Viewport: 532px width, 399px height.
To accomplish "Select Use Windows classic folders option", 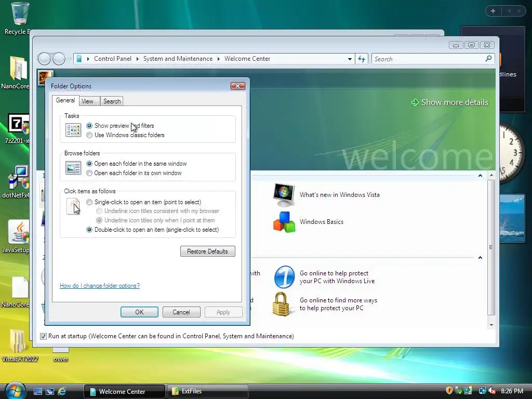I will 89,136.
